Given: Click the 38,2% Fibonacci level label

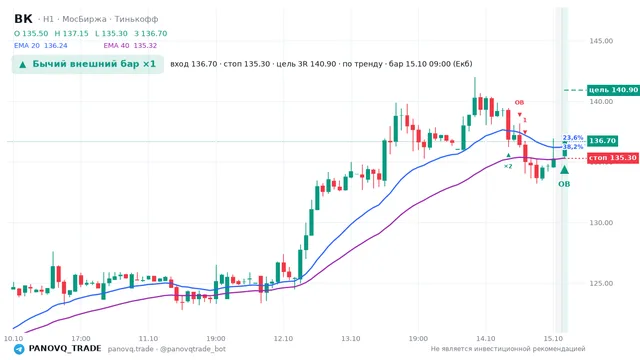Looking at the screenshot, I should 573,147.
